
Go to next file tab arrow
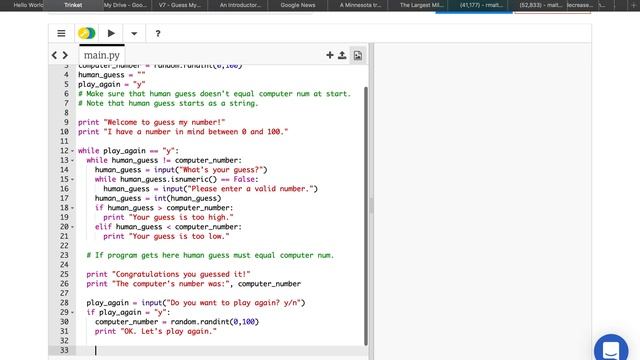coord(65,55)
